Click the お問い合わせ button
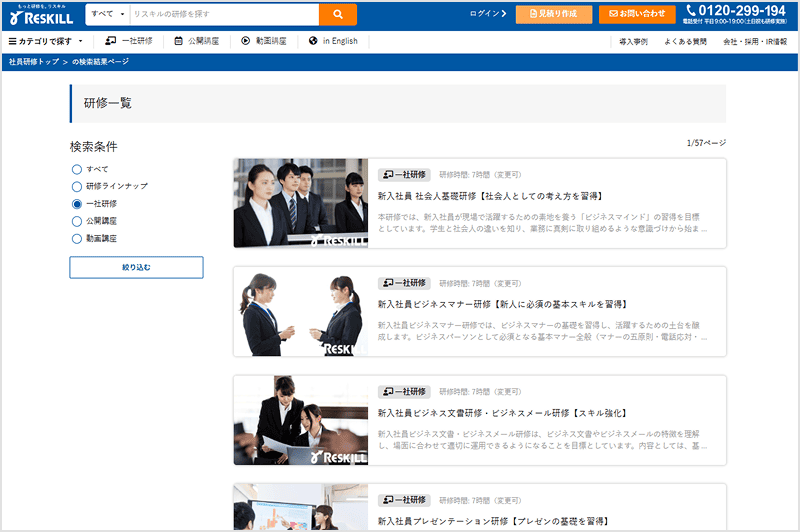This screenshot has width=800, height=532. click(637, 14)
